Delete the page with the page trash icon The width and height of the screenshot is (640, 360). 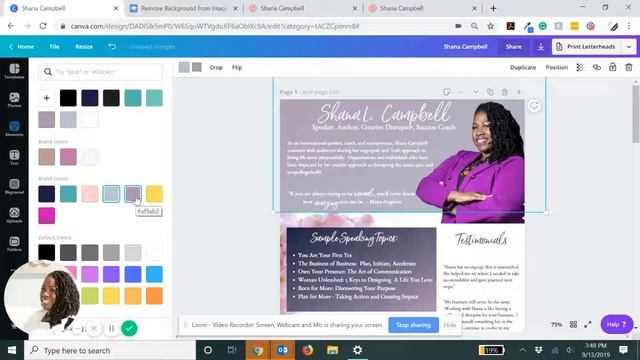click(505, 92)
